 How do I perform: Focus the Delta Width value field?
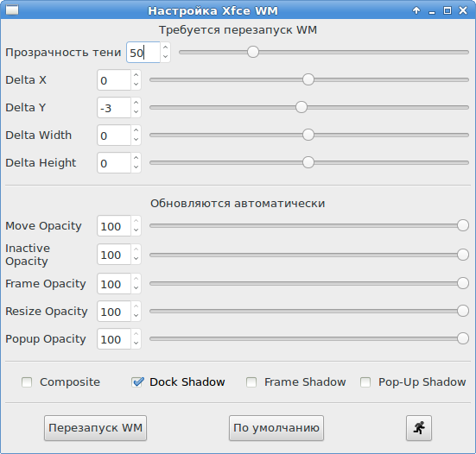(x=114, y=136)
